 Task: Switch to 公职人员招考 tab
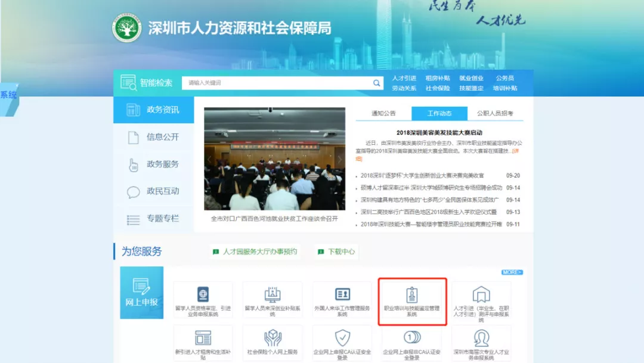coord(494,113)
